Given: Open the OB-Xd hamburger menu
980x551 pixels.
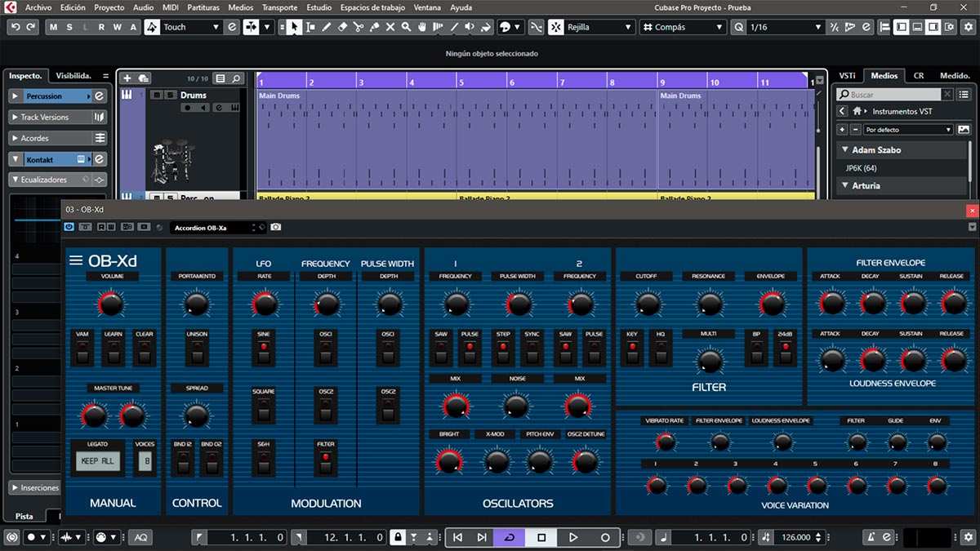Looking at the screenshot, I should [x=75, y=260].
